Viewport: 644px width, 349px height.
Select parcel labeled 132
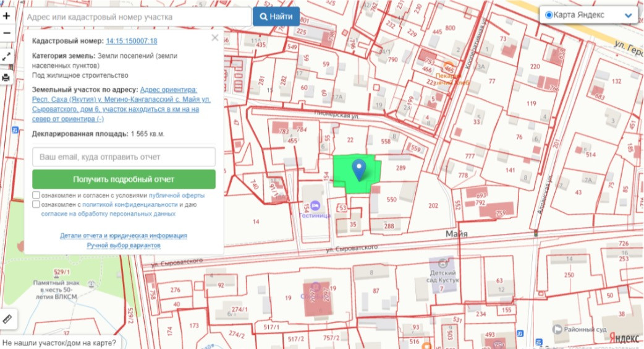[x=616, y=82]
